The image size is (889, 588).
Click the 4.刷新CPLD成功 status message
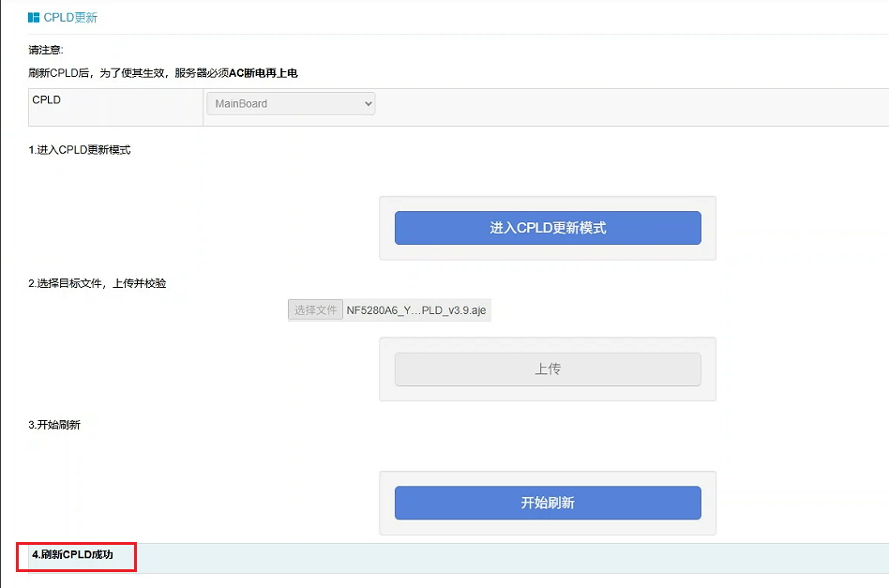click(x=72, y=555)
